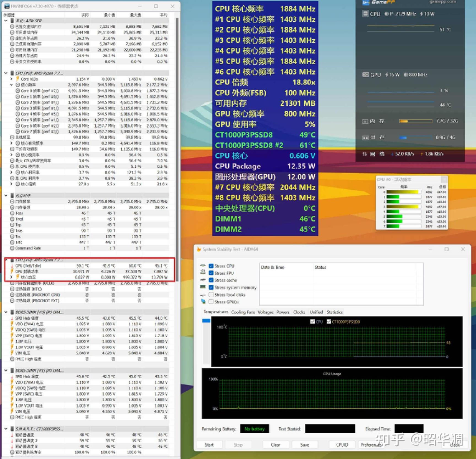Viewport: 476px width, 459px height.
Task: Click the Status column header in AIDA64 log
Action: [x=320, y=267]
